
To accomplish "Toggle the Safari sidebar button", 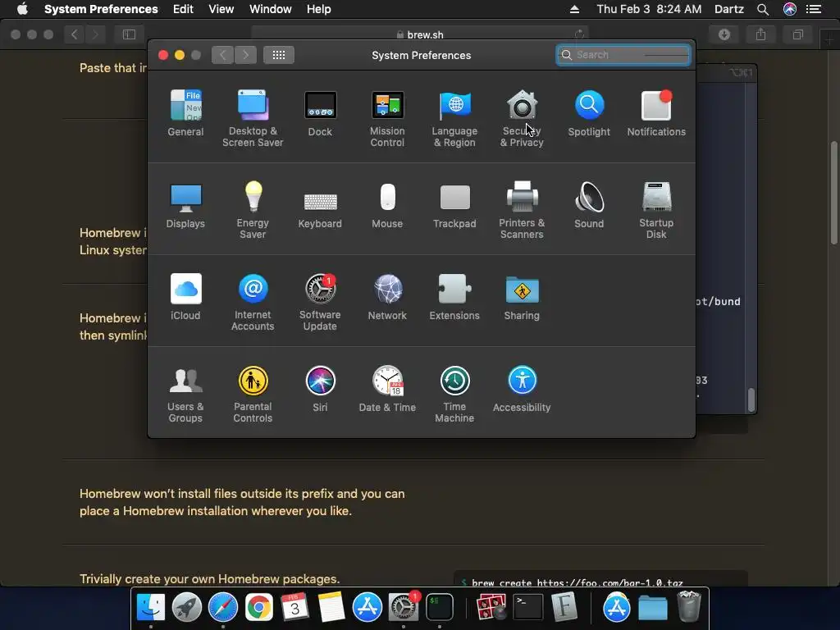I will 129,34.
